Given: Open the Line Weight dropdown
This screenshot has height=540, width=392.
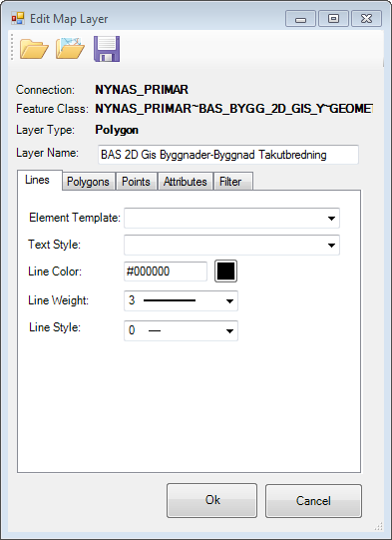Looking at the screenshot, I should pyautogui.click(x=181, y=300).
